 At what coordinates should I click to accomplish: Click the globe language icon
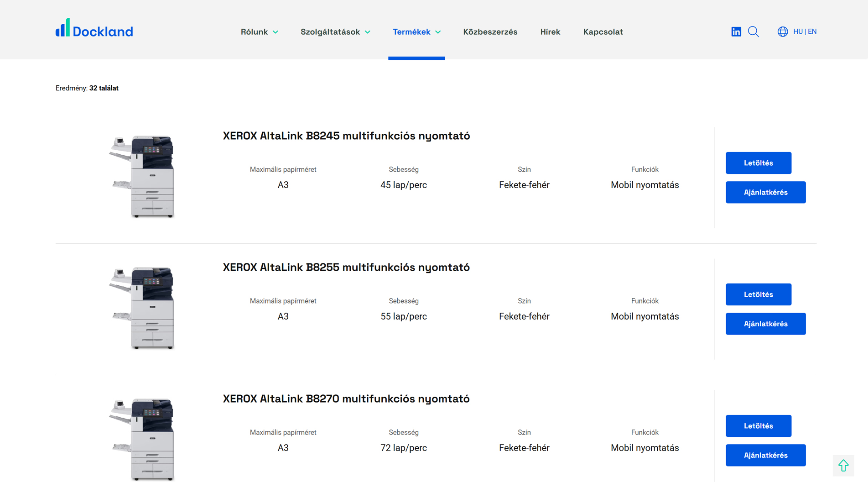783,31
